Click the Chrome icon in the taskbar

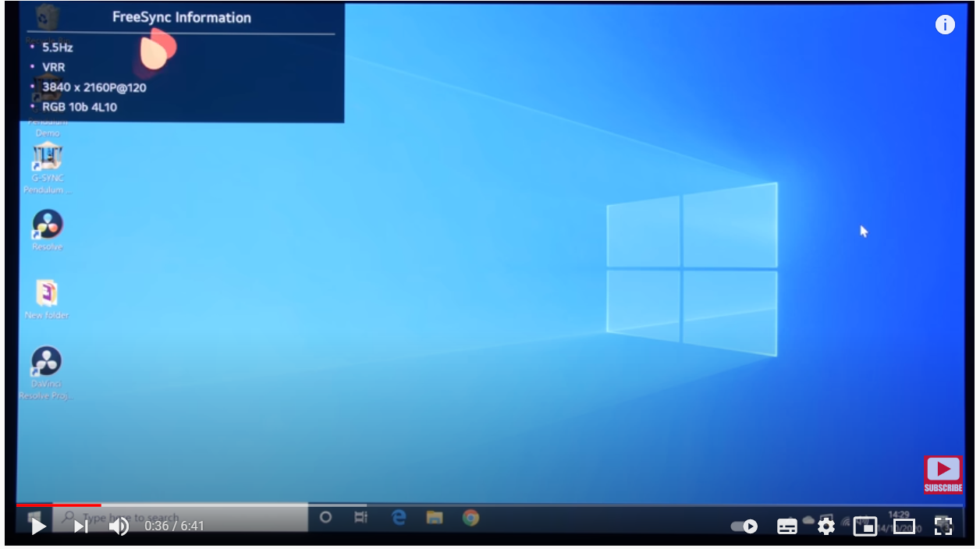[470, 517]
